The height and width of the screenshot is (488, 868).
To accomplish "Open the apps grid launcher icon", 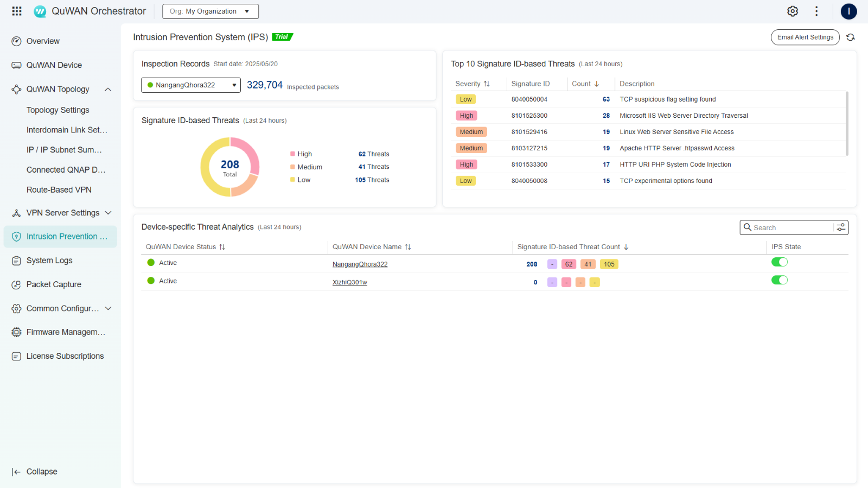I will coord(17,11).
